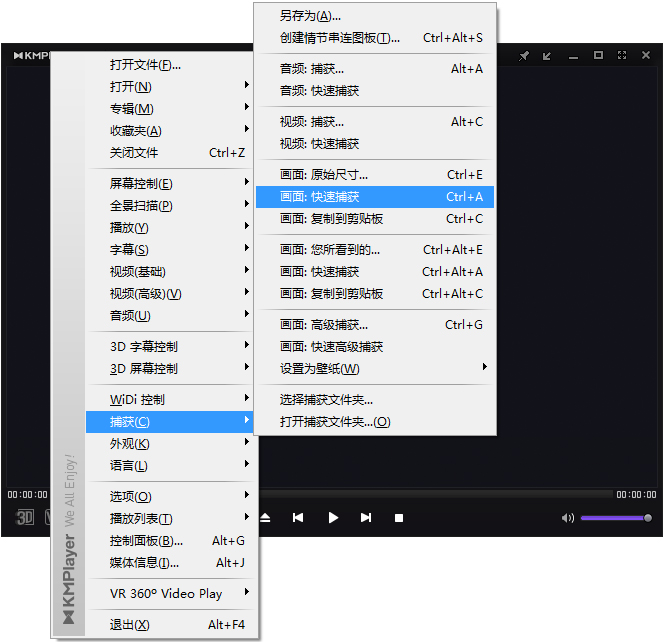Open 3D 屏幕控制 submenu
The width and height of the screenshot is (665, 642).
[170, 368]
